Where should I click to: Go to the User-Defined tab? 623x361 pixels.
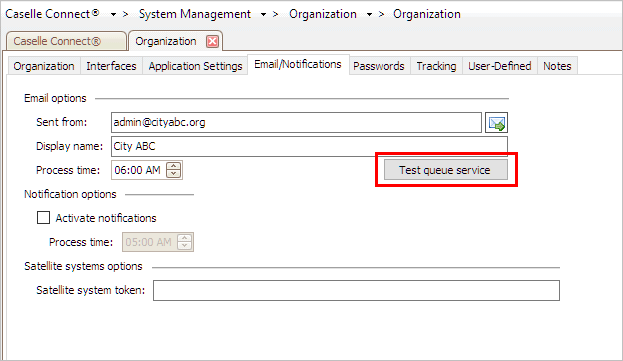coord(499,66)
